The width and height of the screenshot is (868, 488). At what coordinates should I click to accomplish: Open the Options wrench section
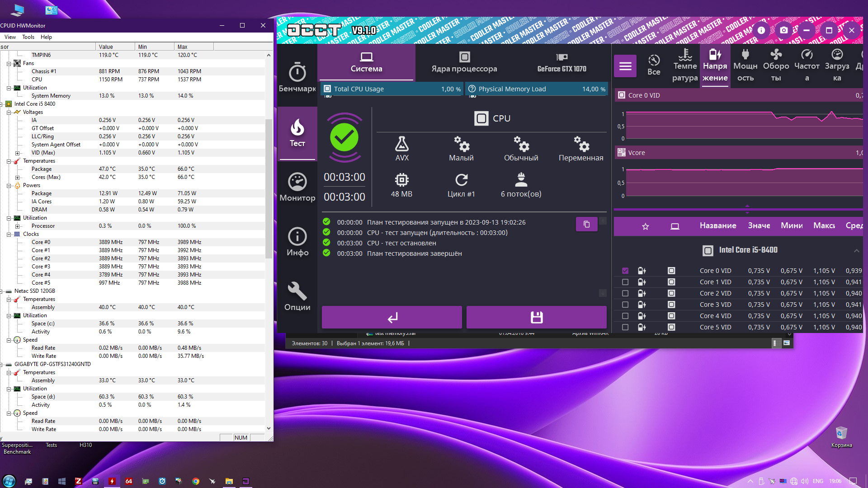[297, 296]
